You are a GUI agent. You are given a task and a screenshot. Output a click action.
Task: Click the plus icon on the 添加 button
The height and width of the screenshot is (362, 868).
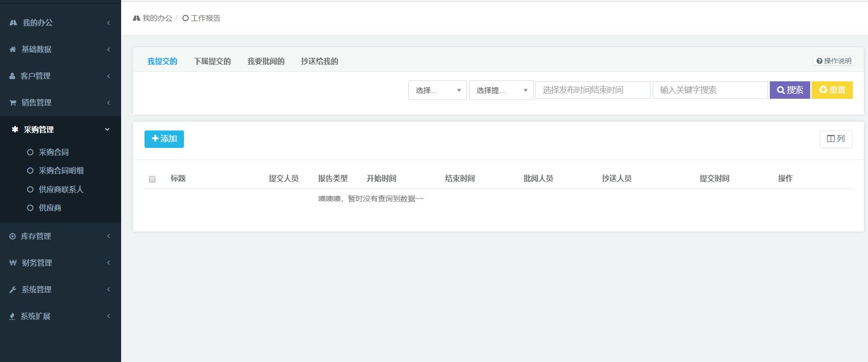coord(155,138)
